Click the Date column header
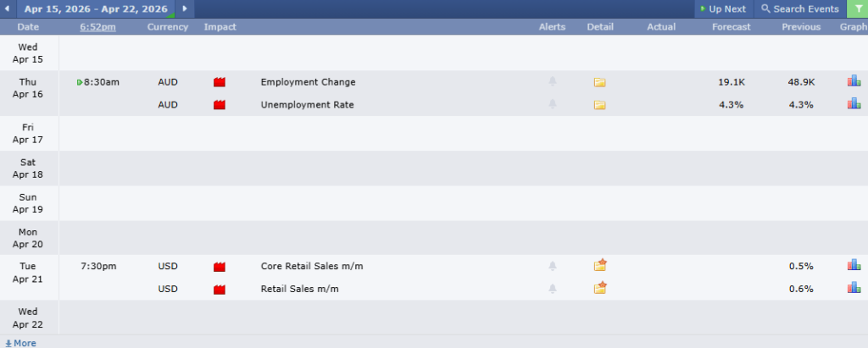This screenshot has height=348, width=868. point(28,26)
